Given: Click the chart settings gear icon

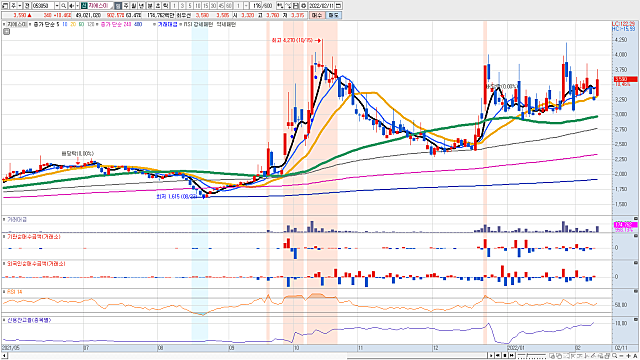Looking at the screenshot, I should (x=303, y=6).
